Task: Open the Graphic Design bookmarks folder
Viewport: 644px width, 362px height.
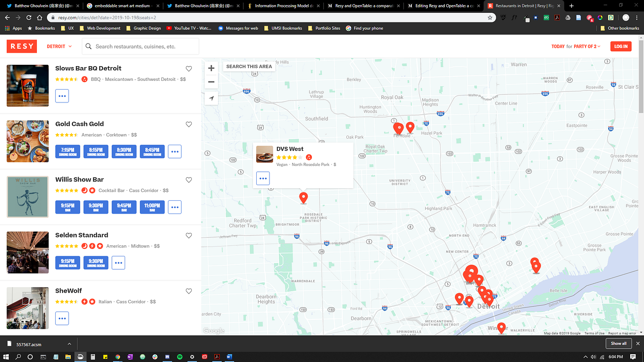Action: tap(144, 28)
